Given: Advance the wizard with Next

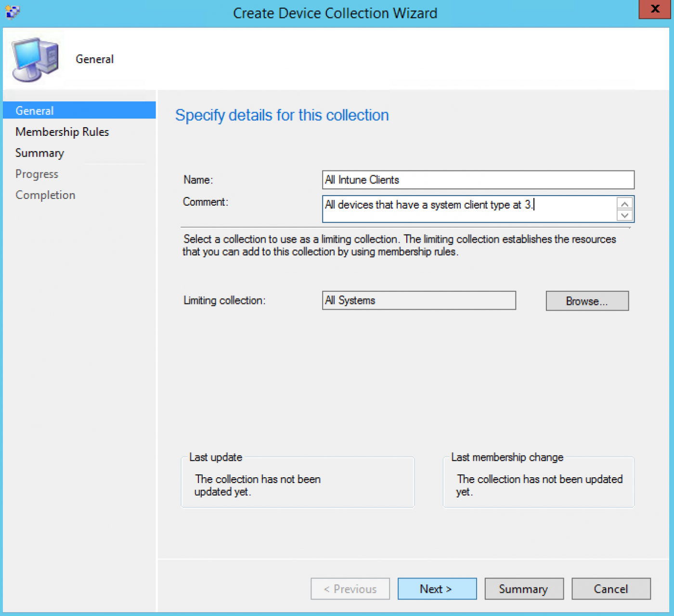Looking at the screenshot, I should pos(436,589).
